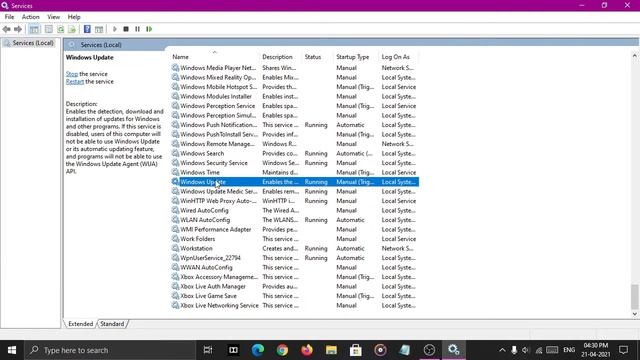Viewport: 640px width, 360px height.
Task: Select Windows Modules Installer service
Action: [295, 96]
